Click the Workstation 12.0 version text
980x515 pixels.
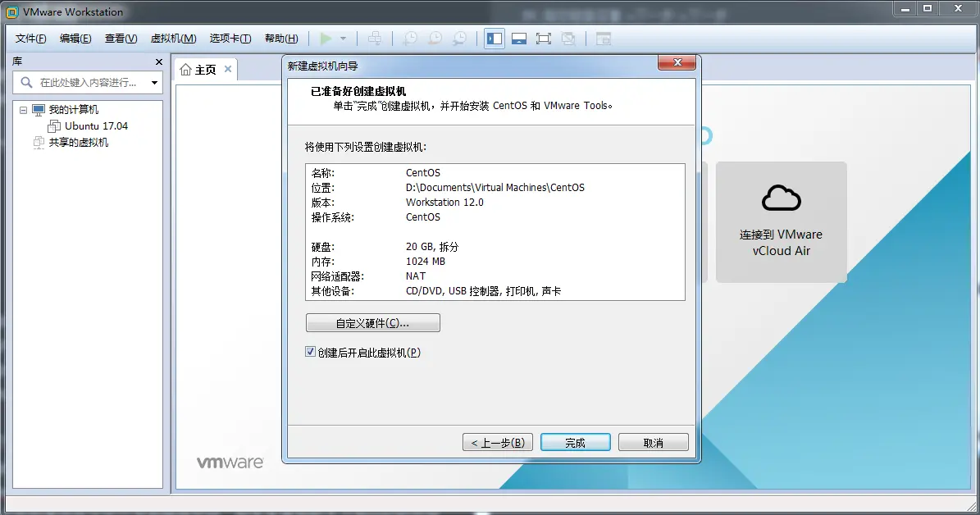point(444,203)
